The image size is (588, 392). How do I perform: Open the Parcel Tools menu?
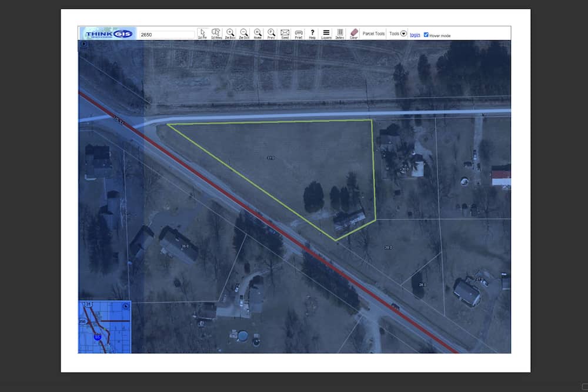pos(373,34)
